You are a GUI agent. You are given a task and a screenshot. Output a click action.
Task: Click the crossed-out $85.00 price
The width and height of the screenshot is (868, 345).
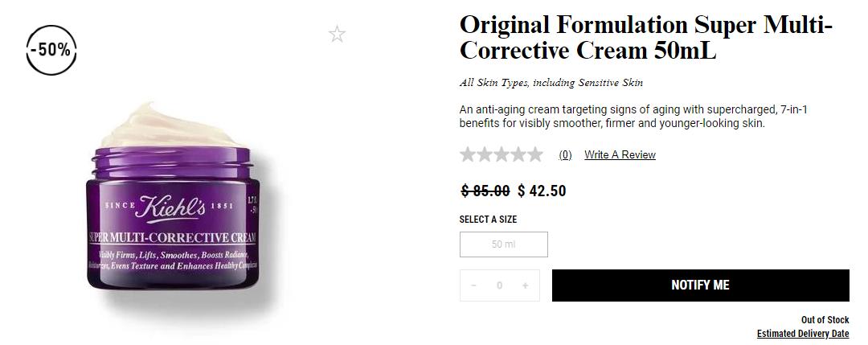(x=485, y=191)
